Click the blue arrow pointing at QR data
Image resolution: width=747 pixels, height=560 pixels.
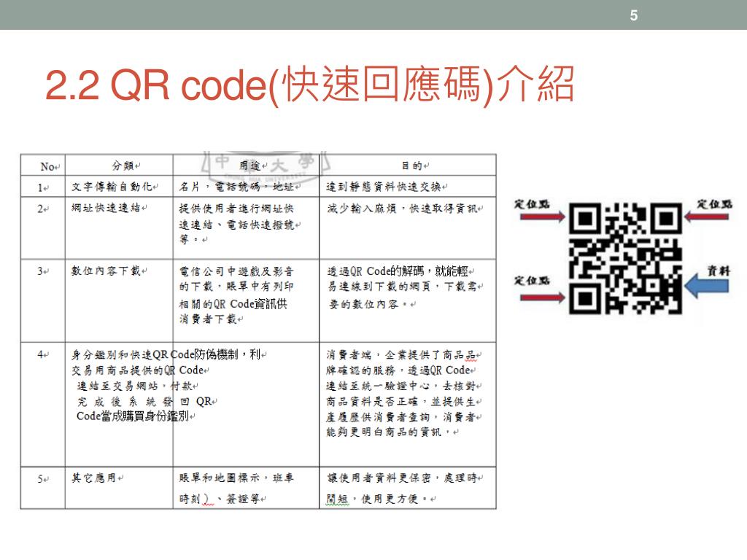706,286
